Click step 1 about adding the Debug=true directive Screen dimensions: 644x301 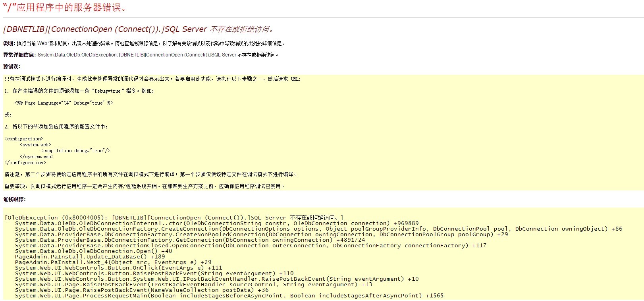click(x=79, y=91)
